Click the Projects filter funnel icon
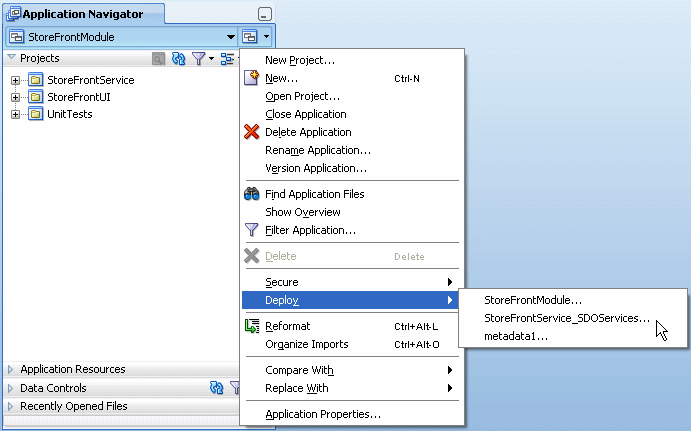This screenshot has height=431, width=691. [198, 59]
